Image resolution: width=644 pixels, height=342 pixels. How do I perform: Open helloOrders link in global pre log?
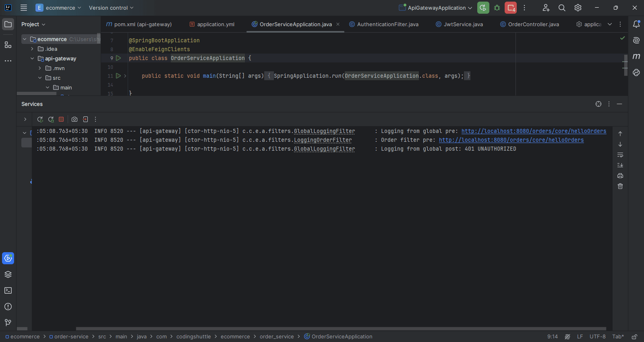click(534, 131)
